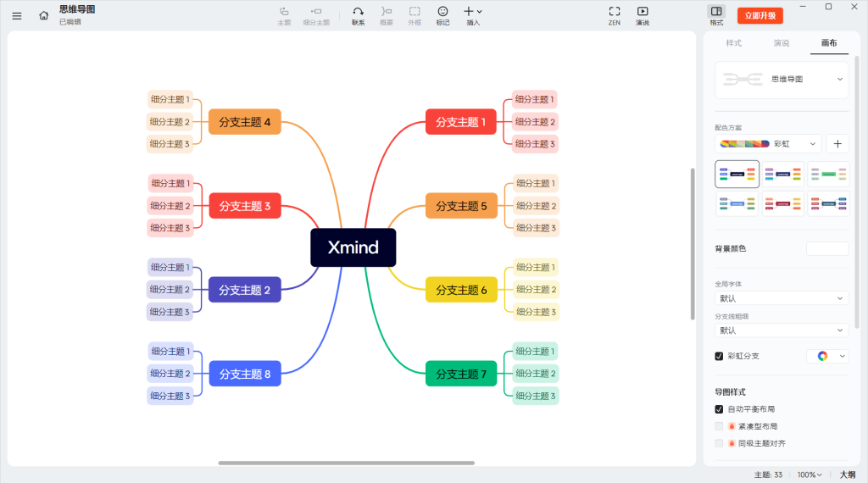Click the canvas vertical scrollbar

coord(693,244)
